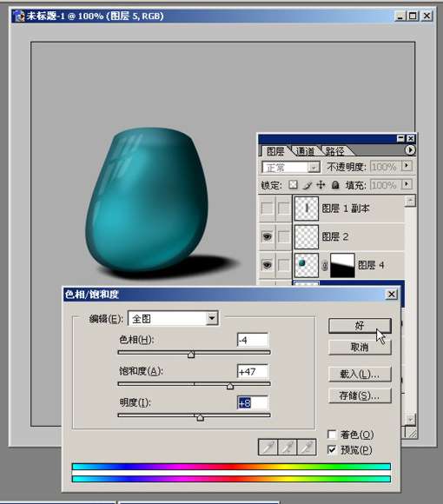This screenshot has width=443, height=504.
Task: Click the 填充 100% field
Action: (x=385, y=185)
